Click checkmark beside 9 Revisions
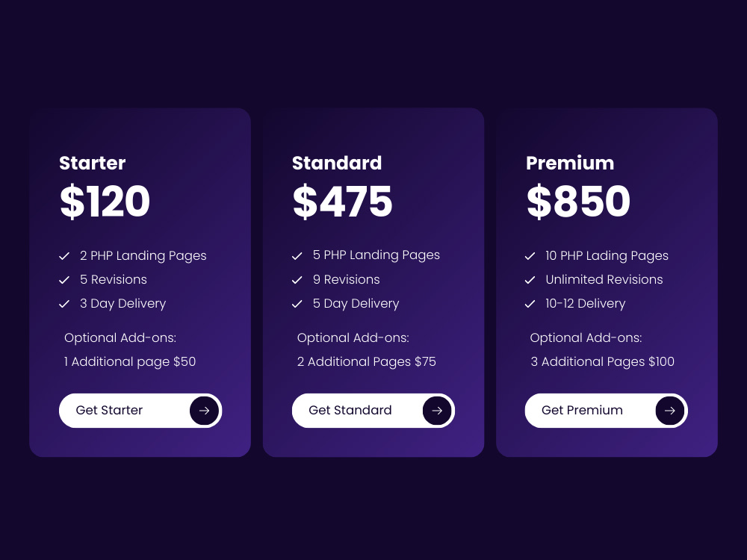 point(297,280)
